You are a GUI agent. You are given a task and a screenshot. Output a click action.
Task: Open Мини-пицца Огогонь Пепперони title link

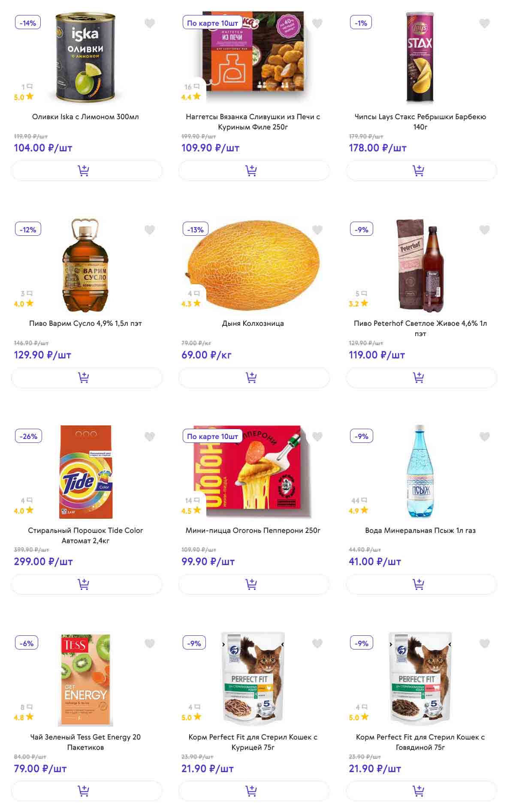point(253,530)
